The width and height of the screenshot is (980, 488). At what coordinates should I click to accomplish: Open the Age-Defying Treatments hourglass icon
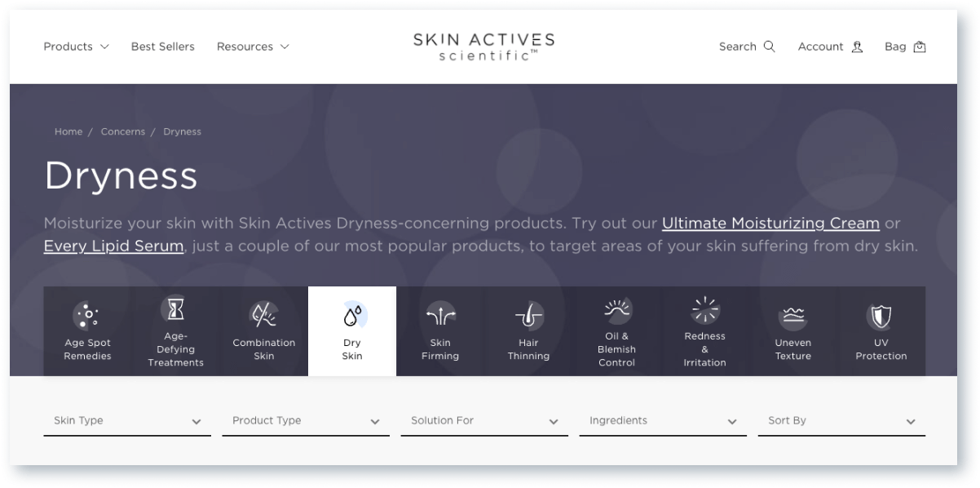(x=175, y=308)
